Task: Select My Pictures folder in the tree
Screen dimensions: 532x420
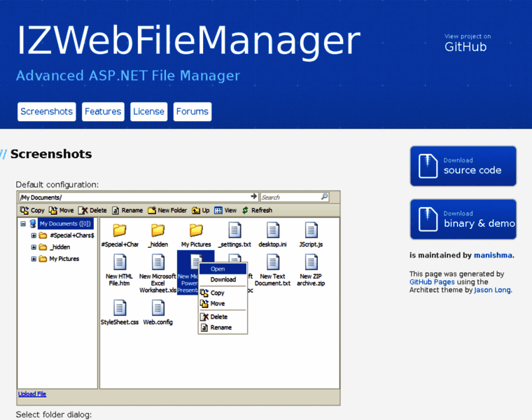Action: (x=64, y=259)
